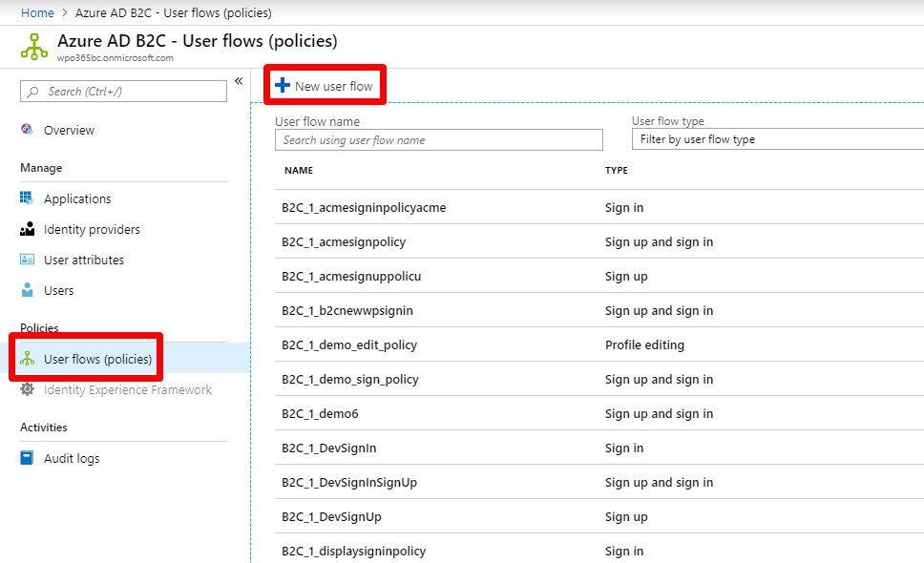Viewport: 924px width, 563px height.
Task: Click the Applications grid icon
Action: [x=27, y=198]
